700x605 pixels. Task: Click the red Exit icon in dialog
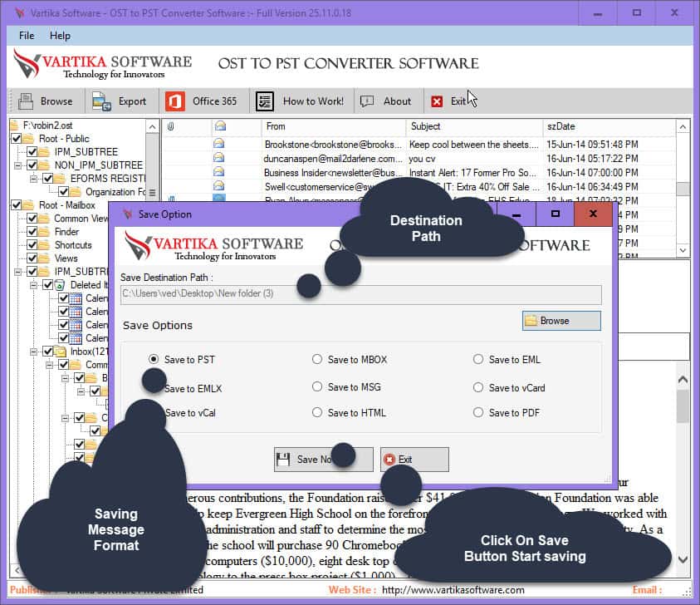coord(389,460)
